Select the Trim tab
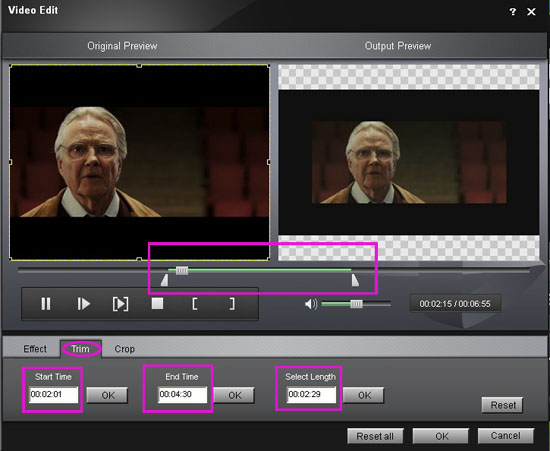 [80, 349]
